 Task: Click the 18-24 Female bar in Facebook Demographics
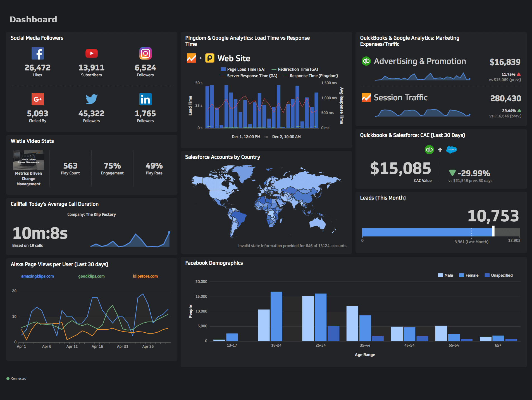coord(276,316)
